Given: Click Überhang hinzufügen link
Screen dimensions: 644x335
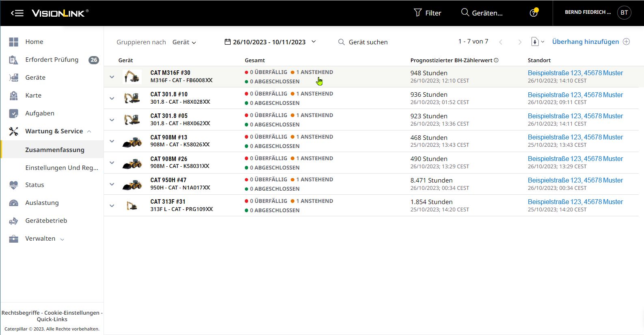Looking at the screenshot, I should (586, 41).
